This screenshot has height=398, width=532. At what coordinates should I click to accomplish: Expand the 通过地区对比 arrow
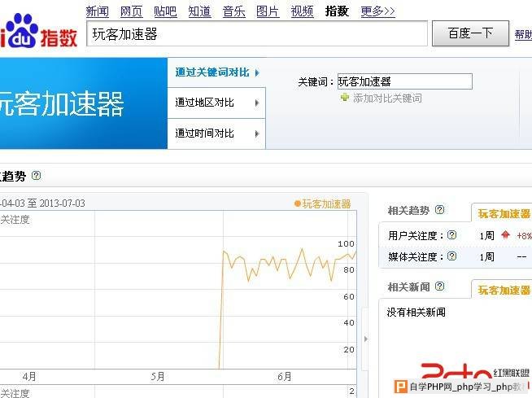(x=257, y=103)
